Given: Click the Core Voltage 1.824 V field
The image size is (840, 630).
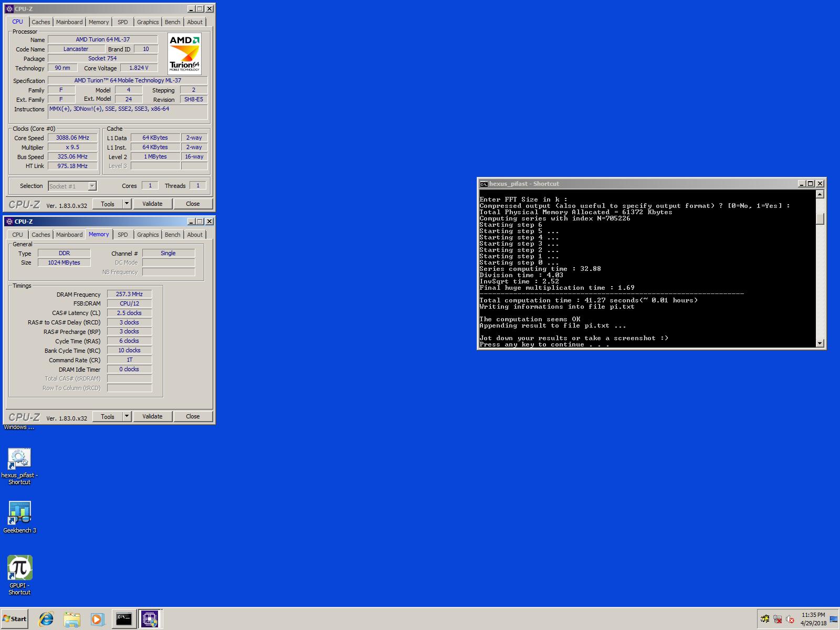Looking at the screenshot, I should tap(139, 68).
